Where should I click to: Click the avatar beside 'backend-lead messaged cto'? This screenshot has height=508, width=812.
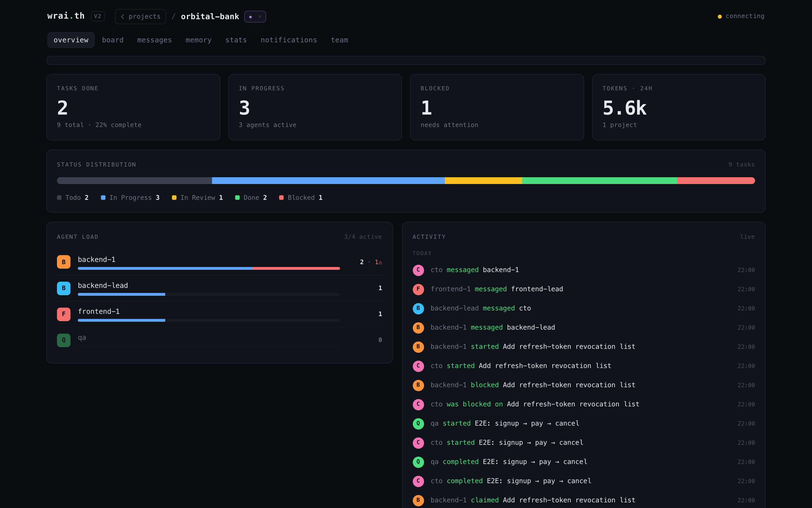(418, 308)
